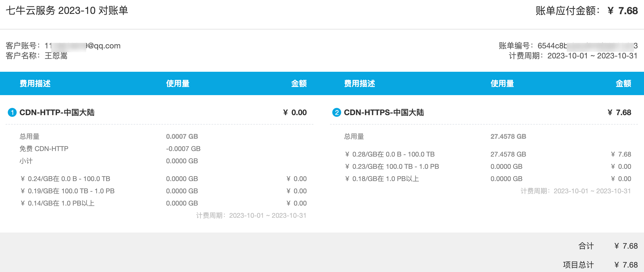Click the gray 计费周期 note under CDN-HTTPS section

point(576,191)
